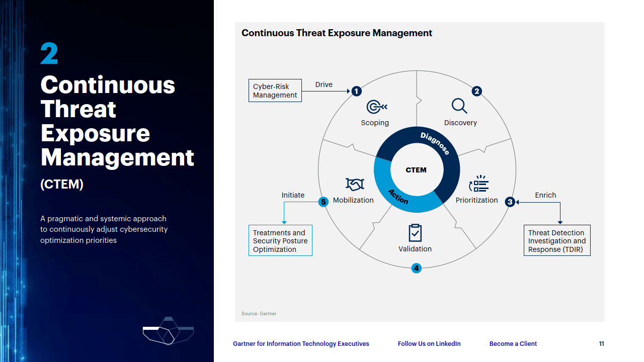The width and height of the screenshot is (644, 362).
Task: Select step number 3 circle
Action: pos(510,202)
